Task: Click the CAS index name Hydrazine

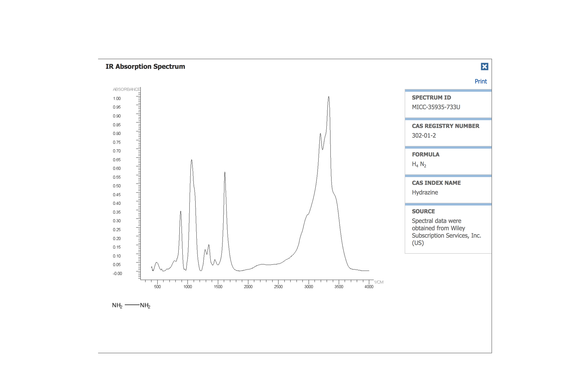Action: [x=425, y=192]
